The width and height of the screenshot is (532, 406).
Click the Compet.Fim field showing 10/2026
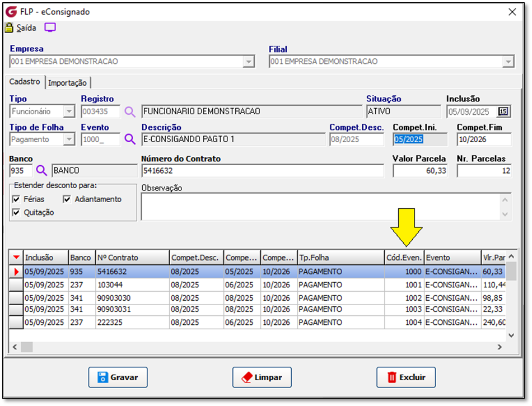point(484,139)
